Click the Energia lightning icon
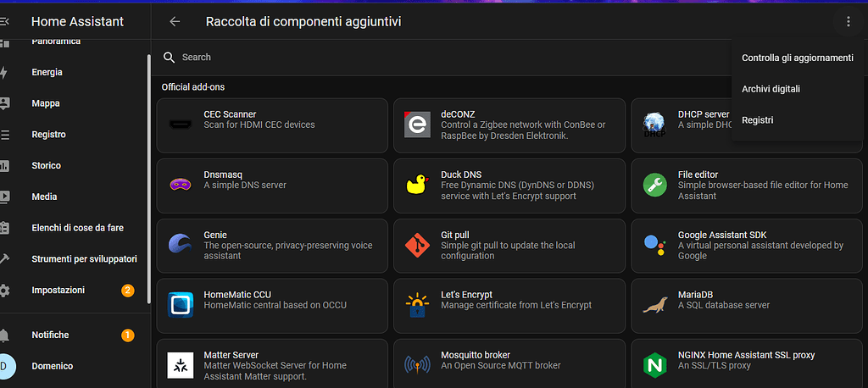The height and width of the screenshot is (388, 868). point(4,73)
